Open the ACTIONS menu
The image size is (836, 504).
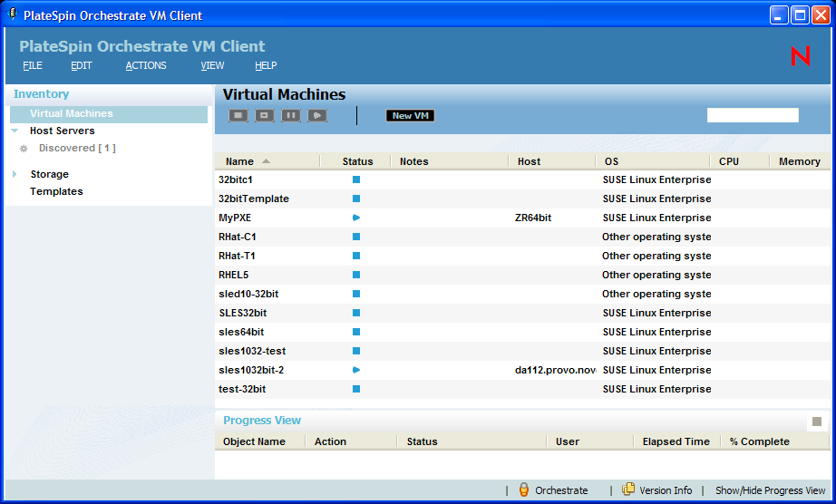pos(146,65)
